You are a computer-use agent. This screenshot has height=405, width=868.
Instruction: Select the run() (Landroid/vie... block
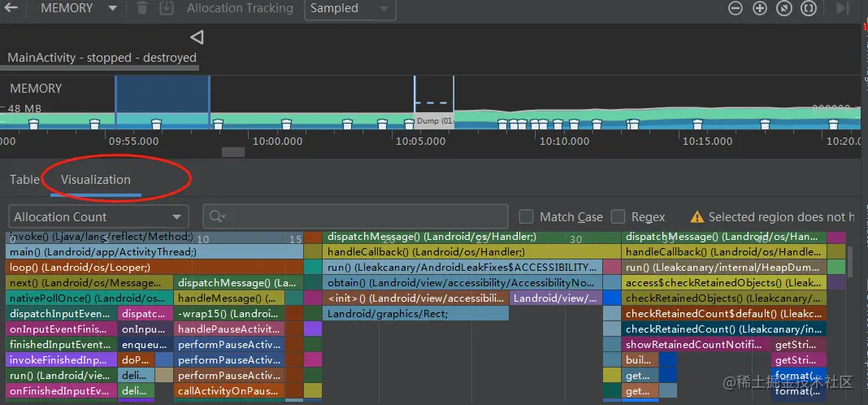click(61, 376)
